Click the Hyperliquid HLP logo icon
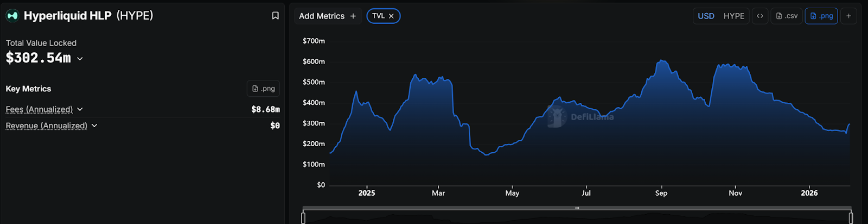Screen dimensions: 868x224 (12, 16)
